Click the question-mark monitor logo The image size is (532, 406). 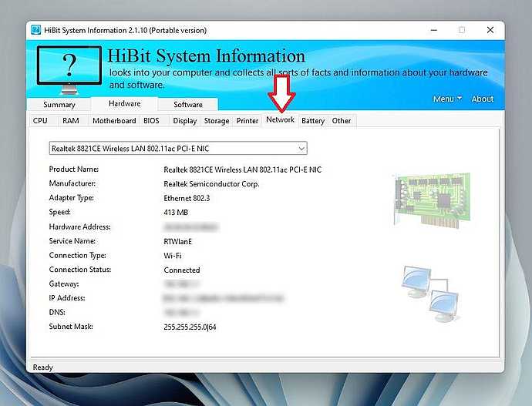(69, 70)
